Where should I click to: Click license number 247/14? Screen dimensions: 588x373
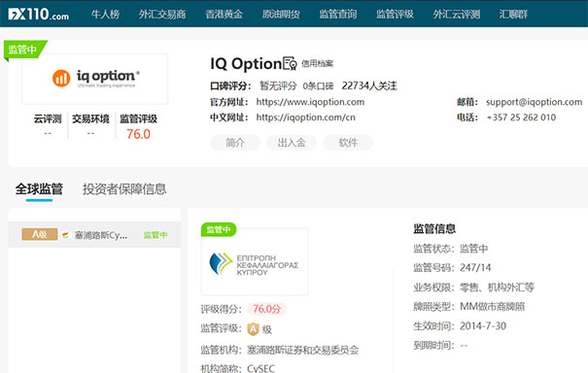tap(475, 268)
